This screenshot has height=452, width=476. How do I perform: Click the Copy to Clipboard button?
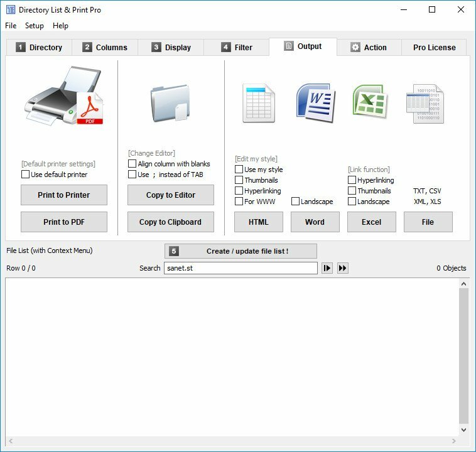coord(170,222)
